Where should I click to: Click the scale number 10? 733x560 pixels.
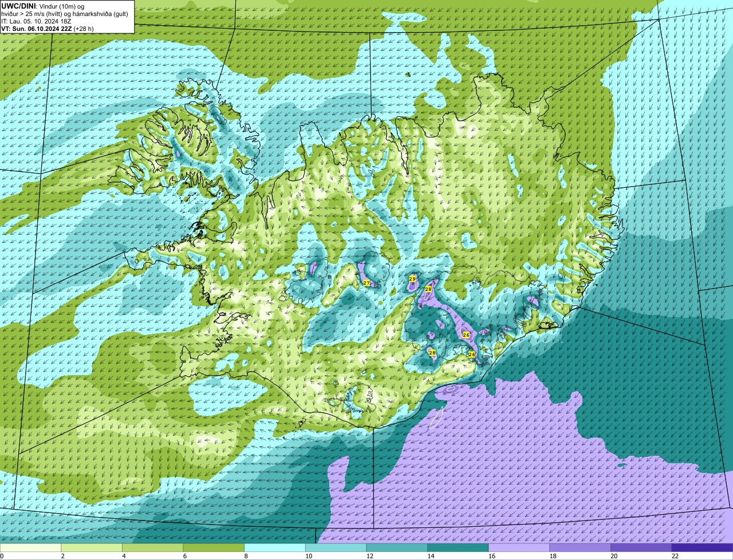click(x=309, y=556)
